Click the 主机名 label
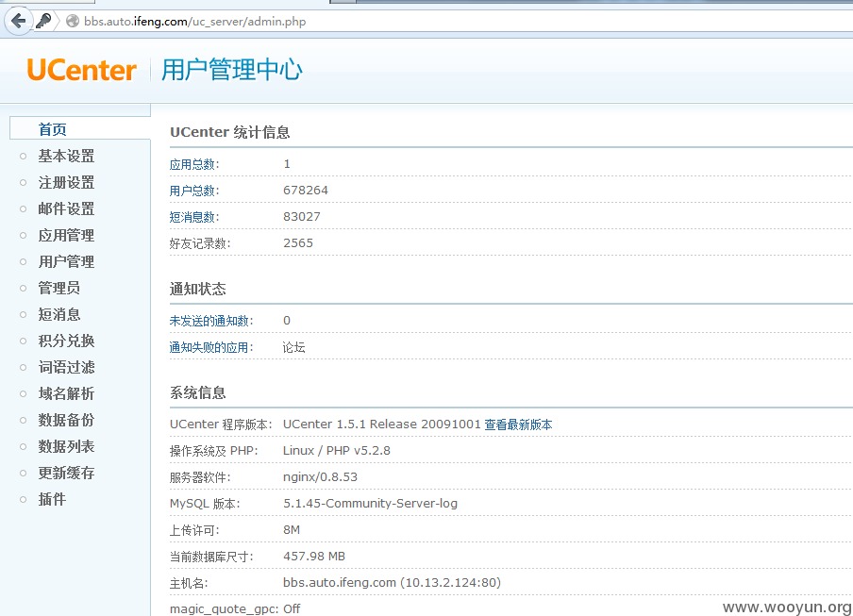 pyautogui.click(x=189, y=583)
